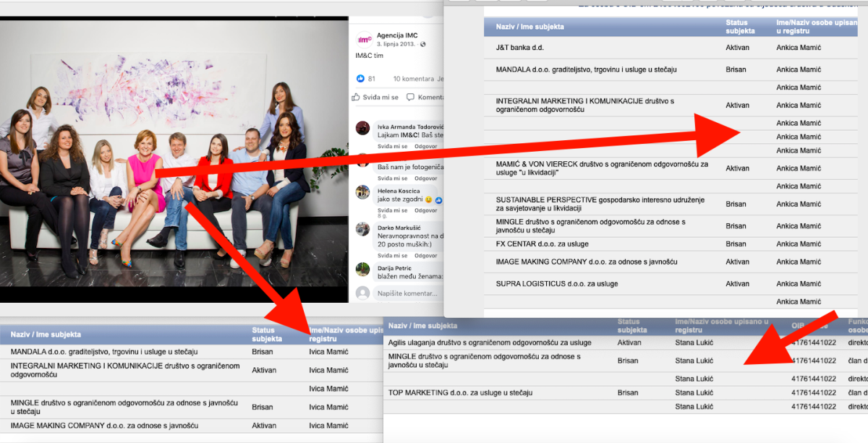Click the Helena Koscica commenter name
868x443 pixels.
[x=399, y=191]
